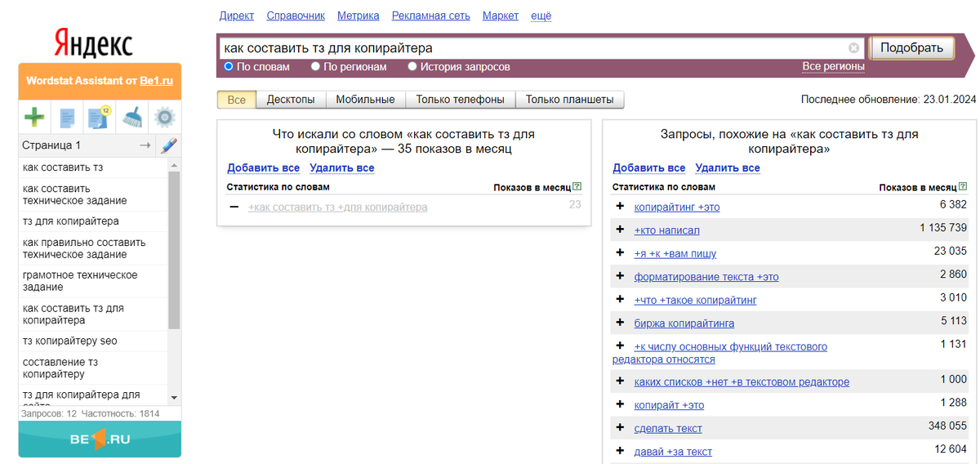Open Справочник in the top navigation
This screenshot has height=464, width=980.
[x=296, y=16]
